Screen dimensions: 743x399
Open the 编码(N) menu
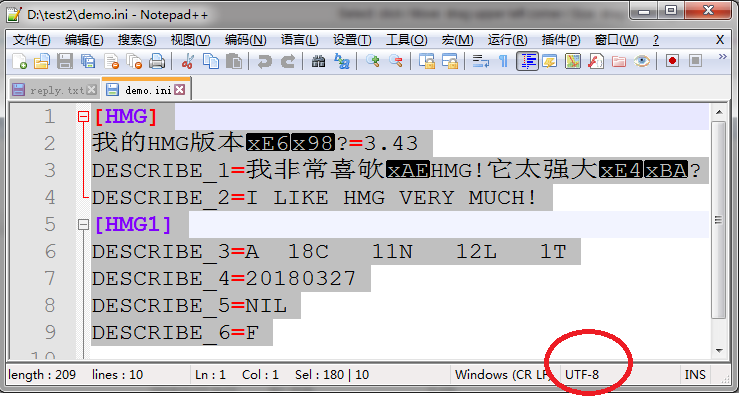click(x=245, y=40)
